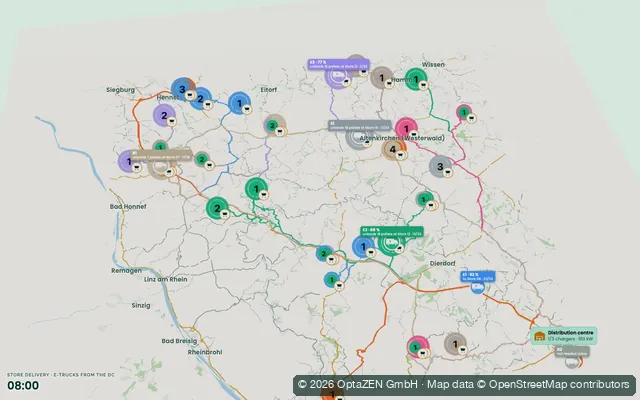Click the Sinzig town label
Viewport: 640px width, 400px height.
click(x=141, y=305)
